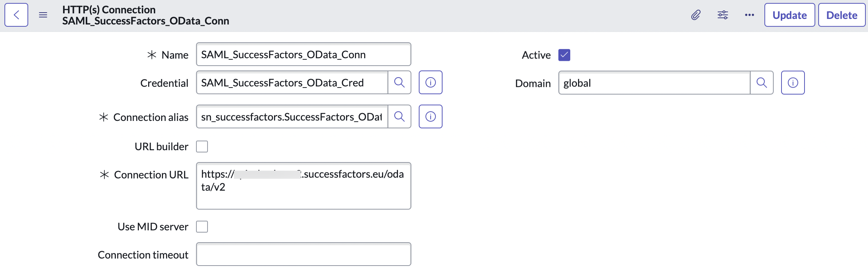The width and height of the screenshot is (868, 273).
Task: Look up Domain with the magnifier icon
Action: tap(762, 83)
